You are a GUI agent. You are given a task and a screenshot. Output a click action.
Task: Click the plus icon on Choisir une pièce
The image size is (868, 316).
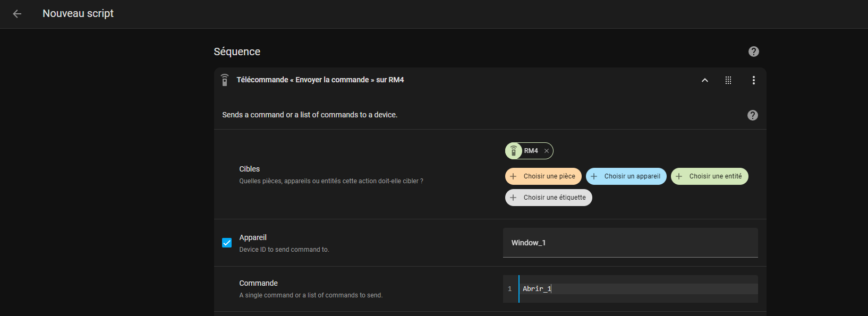[x=513, y=176]
